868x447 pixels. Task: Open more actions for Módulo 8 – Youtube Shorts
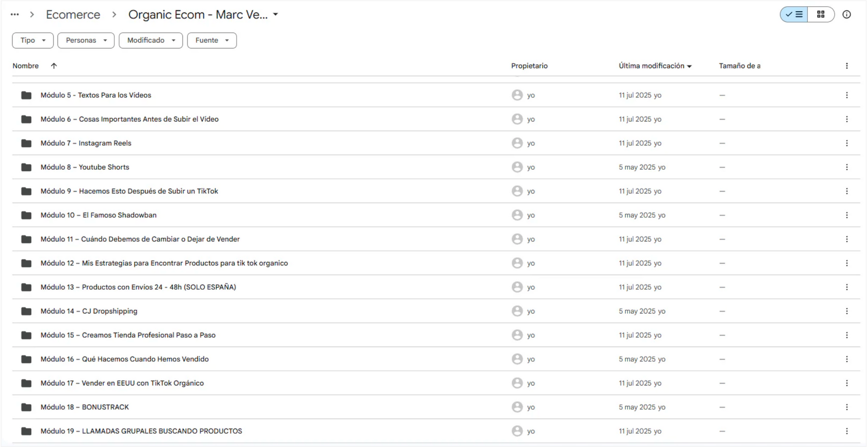click(x=847, y=167)
